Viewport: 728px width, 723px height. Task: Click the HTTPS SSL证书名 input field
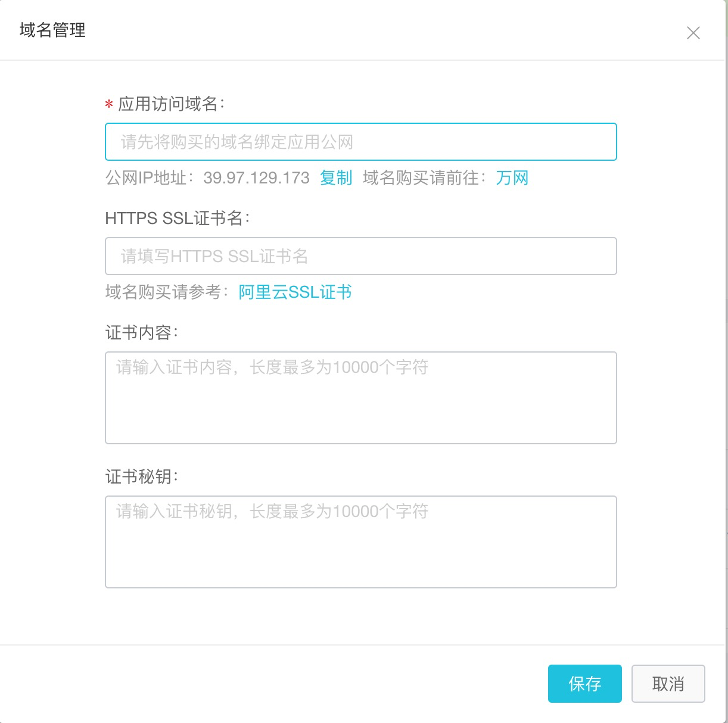pyautogui.click(x=360, y=256)
